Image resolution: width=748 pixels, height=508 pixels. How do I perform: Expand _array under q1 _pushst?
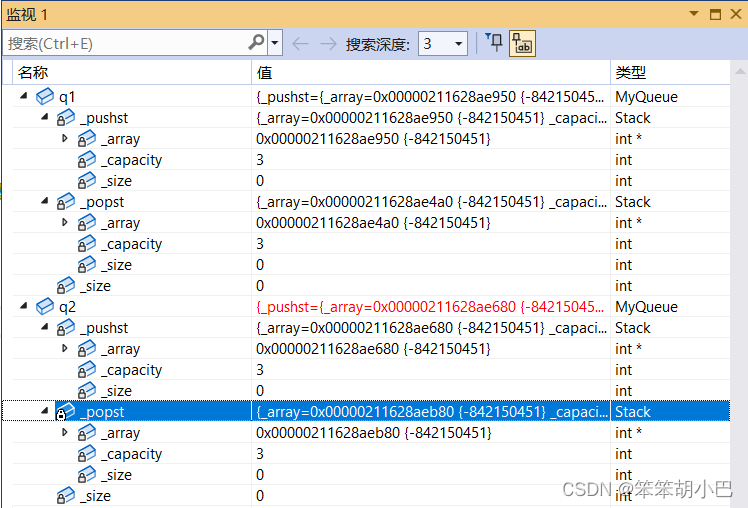(x=65, y=138)
